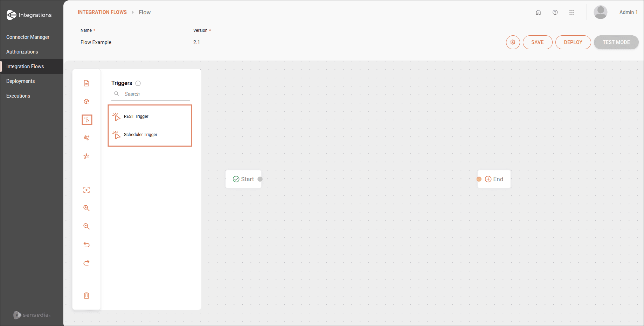Click the INTEGRATION FLOWS breadcrumb link

pos(102,12)
